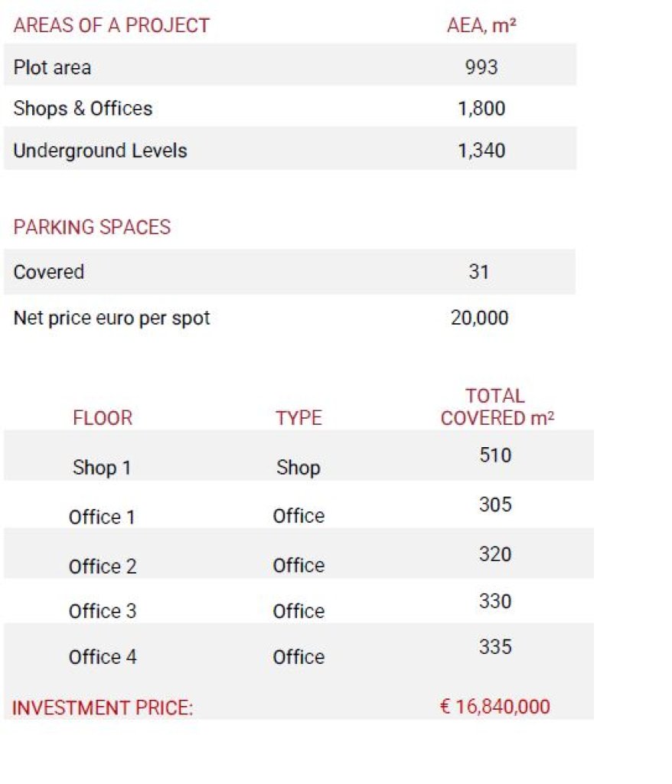Image resolution: width=672 pixels, height=784 pixels.
Task: Click "Net price euro per spot" label
Action: coord(112,318)
